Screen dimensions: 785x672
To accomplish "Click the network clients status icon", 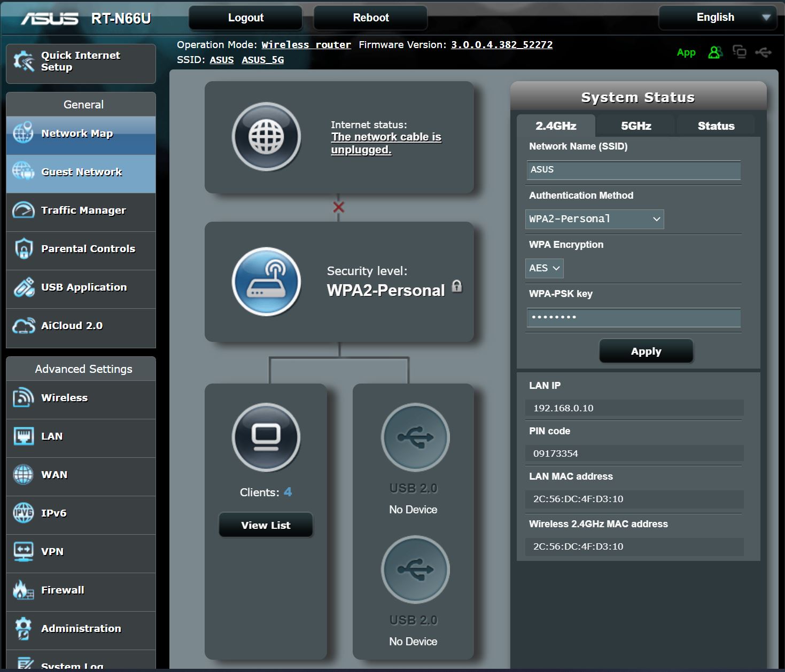I will pyautogui.click(x=740, y=52).
